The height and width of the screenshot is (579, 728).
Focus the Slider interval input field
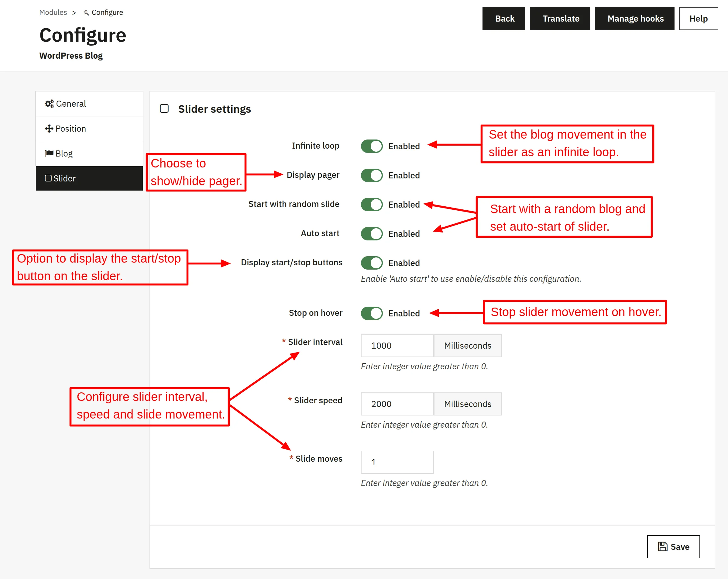click(x=397, y=345)
